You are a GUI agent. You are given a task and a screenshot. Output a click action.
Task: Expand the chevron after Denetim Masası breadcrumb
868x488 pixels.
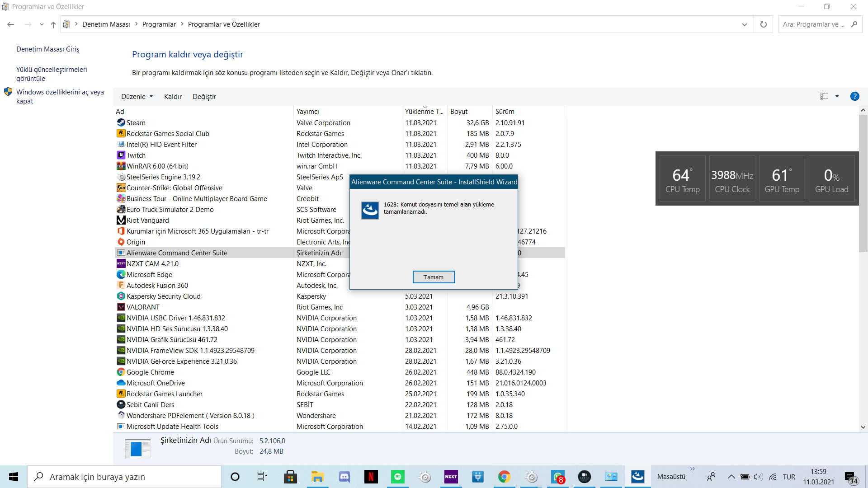click(x=136, y=24)
